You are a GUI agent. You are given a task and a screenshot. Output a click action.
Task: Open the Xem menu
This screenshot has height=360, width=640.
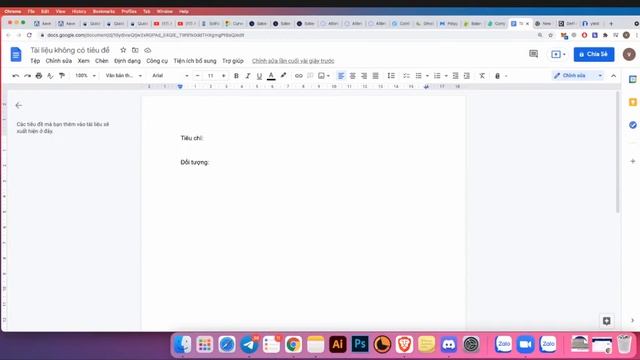(x=84, y=61)
